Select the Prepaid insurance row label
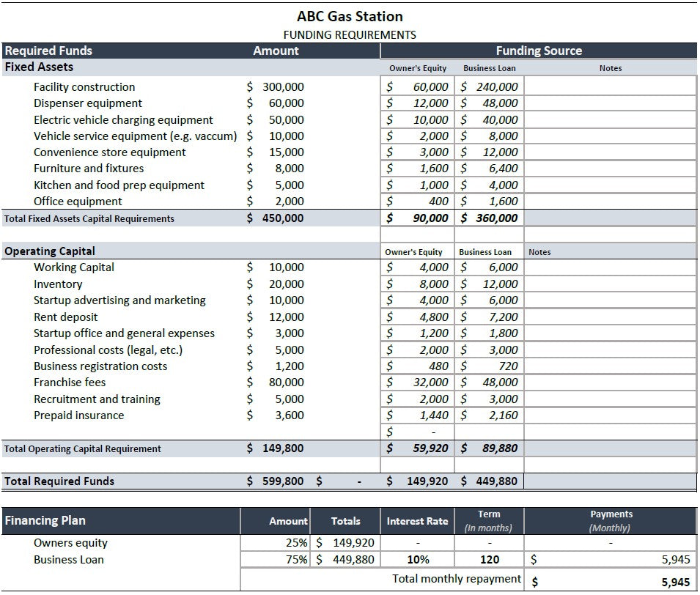The width and height of the screenshot is (700, 595). tap(79, 415)
